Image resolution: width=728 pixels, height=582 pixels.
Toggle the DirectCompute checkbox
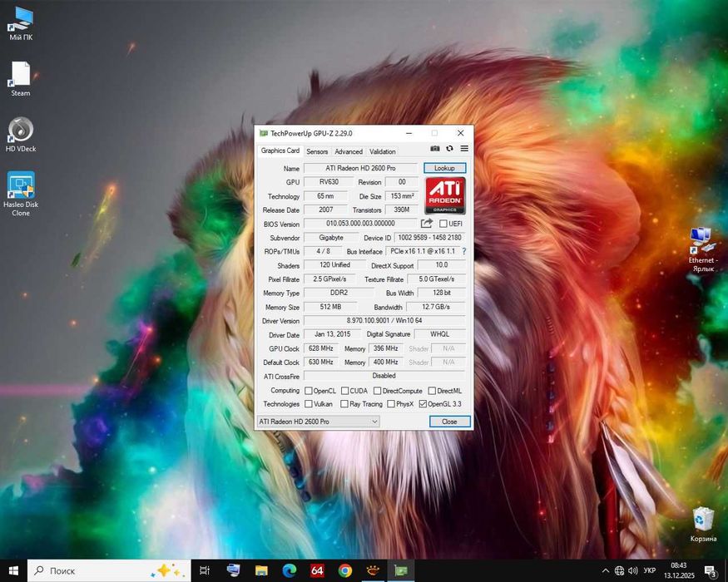coord(378,391)
